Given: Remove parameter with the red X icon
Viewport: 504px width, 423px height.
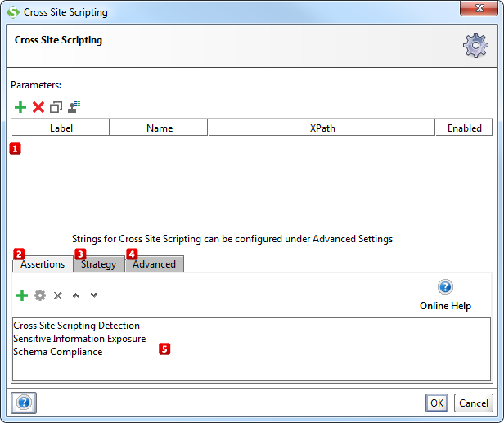Looking at the screenshot, I should tap(38, 107).
